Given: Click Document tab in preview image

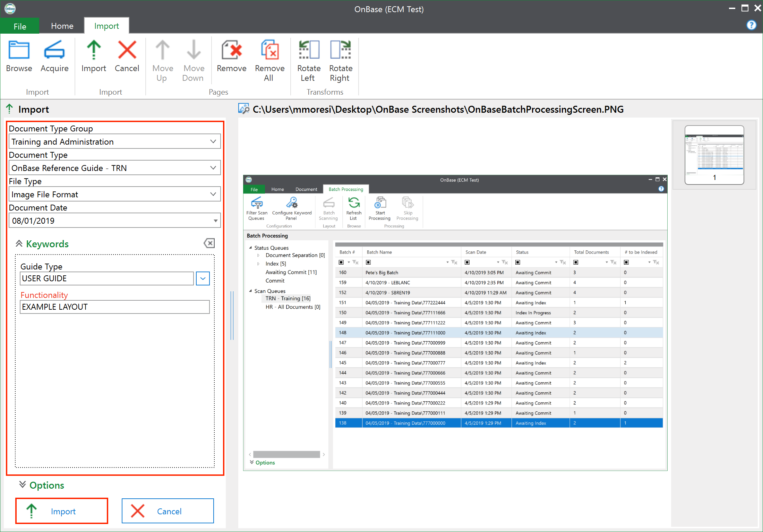Looking at the screenshot, I should click(x=306, y=189).
